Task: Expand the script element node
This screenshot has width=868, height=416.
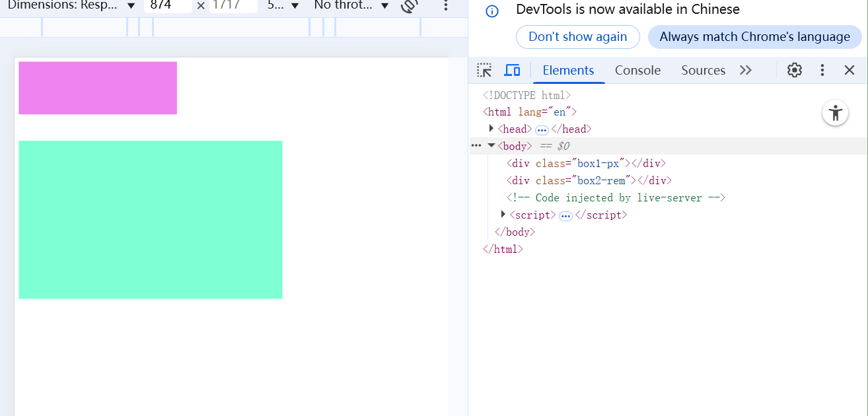Action: tap(503, 214)
